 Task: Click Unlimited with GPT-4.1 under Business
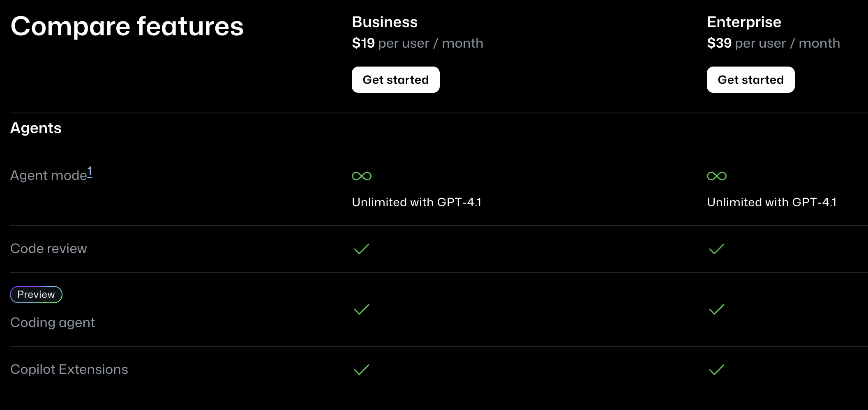417,202
